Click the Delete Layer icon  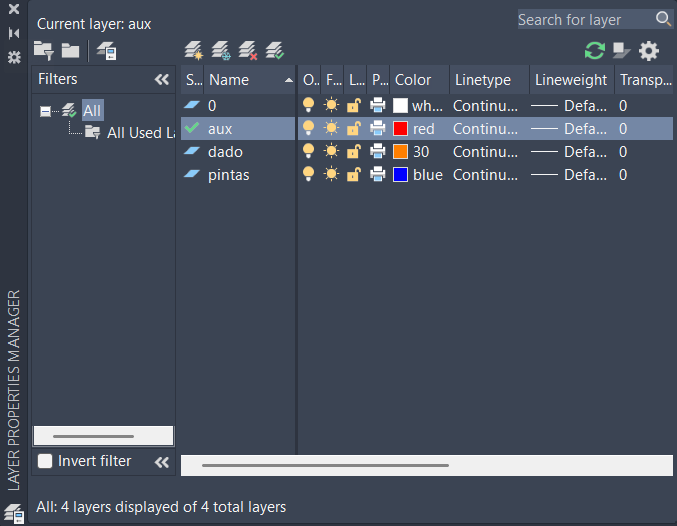pyautogui.click(x=248, y=50)
